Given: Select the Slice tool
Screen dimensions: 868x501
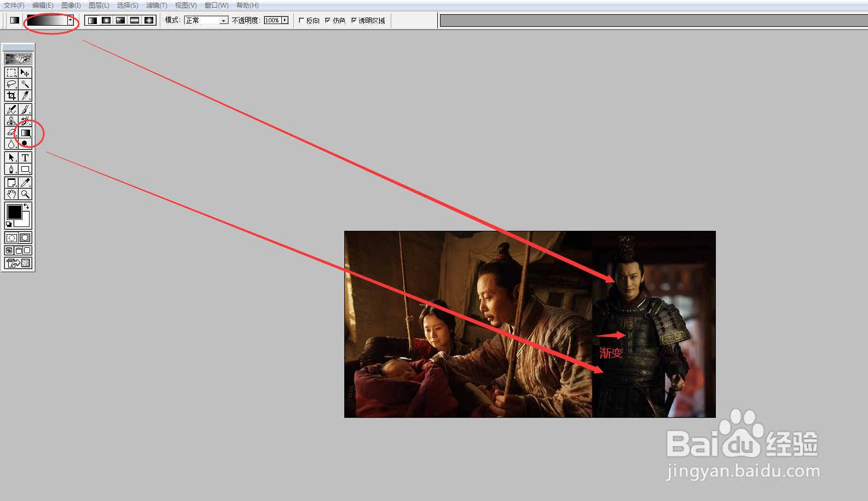Looking at the screenshot, I should (25, 96).
